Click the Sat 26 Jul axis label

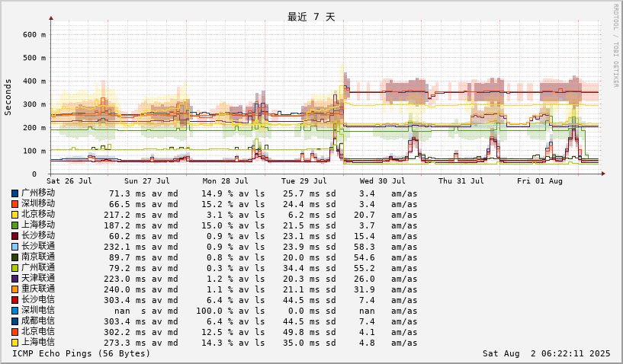(x=69, y=181)
